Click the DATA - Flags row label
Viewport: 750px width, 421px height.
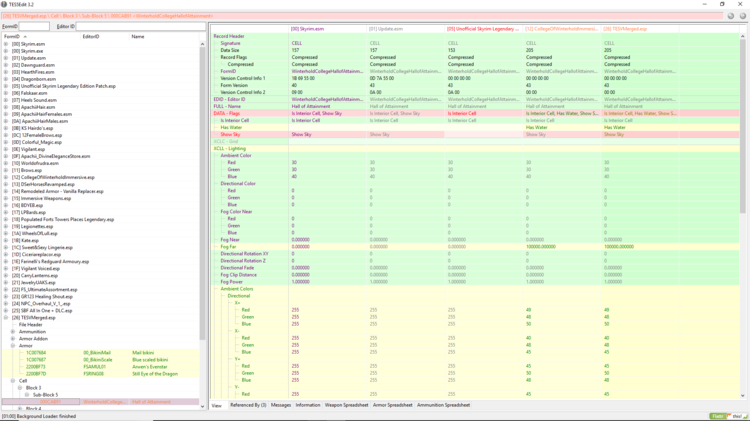coord(227,113)
